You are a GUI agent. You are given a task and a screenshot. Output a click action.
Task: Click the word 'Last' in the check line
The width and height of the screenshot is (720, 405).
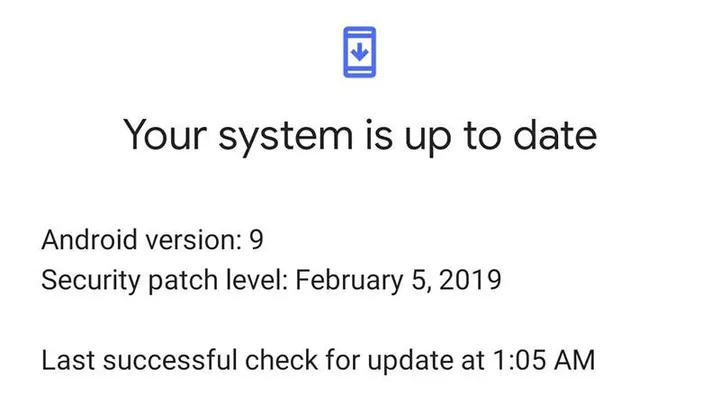pos(66,359)
